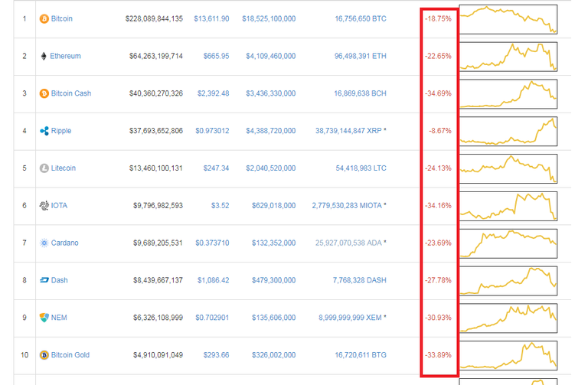Click the NEM logo icon

[44, 318]
